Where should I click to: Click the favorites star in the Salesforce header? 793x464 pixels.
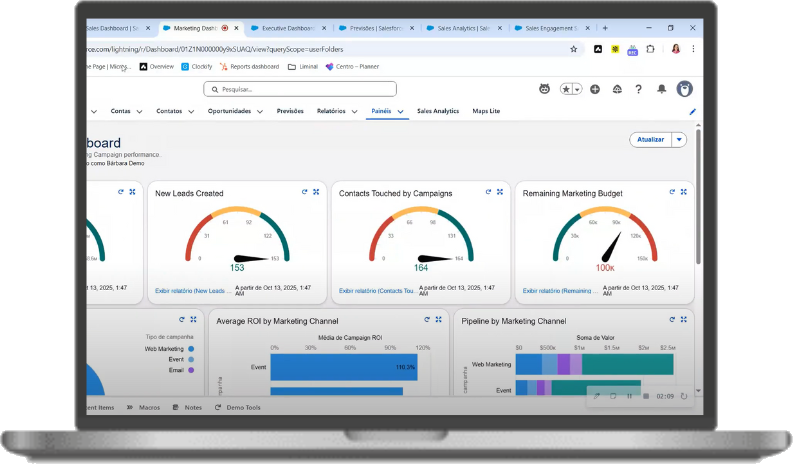566,89
